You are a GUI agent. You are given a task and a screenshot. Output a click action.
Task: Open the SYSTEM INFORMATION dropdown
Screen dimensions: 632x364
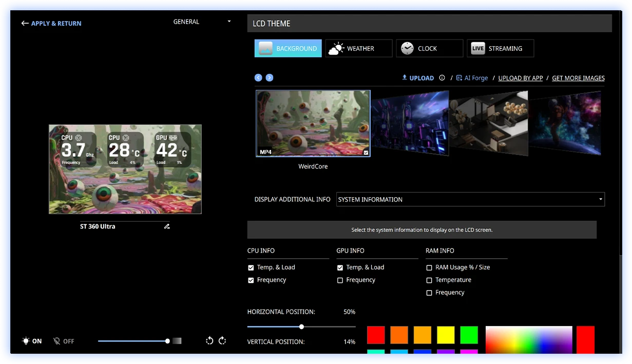(470, 199)
